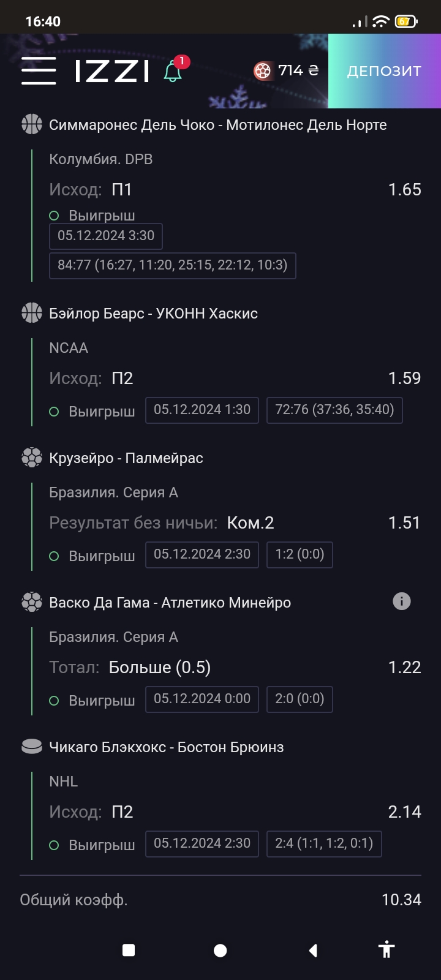Show info for Васко Да Гама bet
441x980 pixels.
(402, 601)
